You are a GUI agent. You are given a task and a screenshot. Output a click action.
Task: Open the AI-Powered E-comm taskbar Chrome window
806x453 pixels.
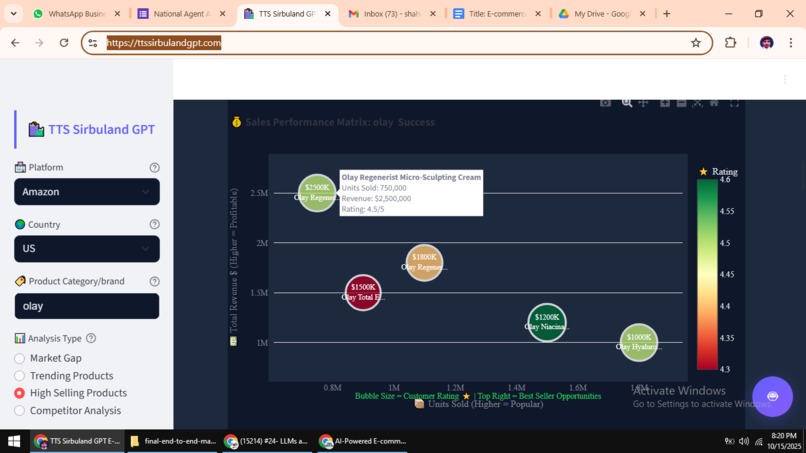(x=362, y=441)
